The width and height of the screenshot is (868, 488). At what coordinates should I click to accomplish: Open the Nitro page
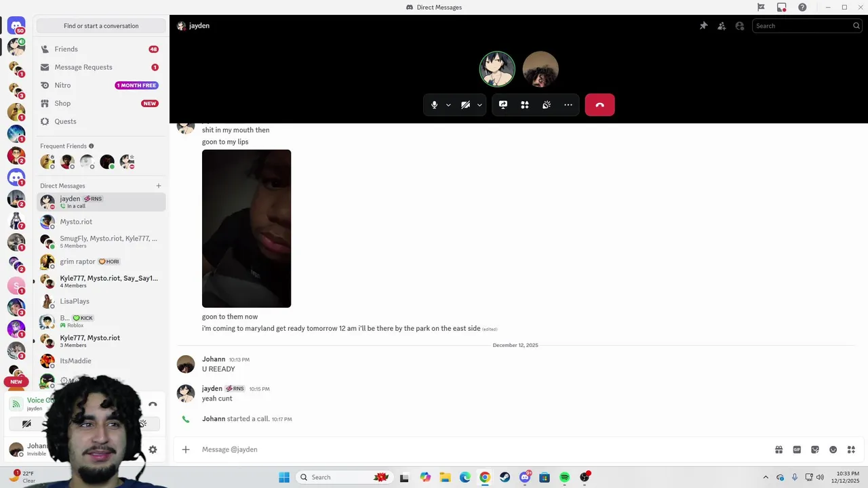coord(101,85)
